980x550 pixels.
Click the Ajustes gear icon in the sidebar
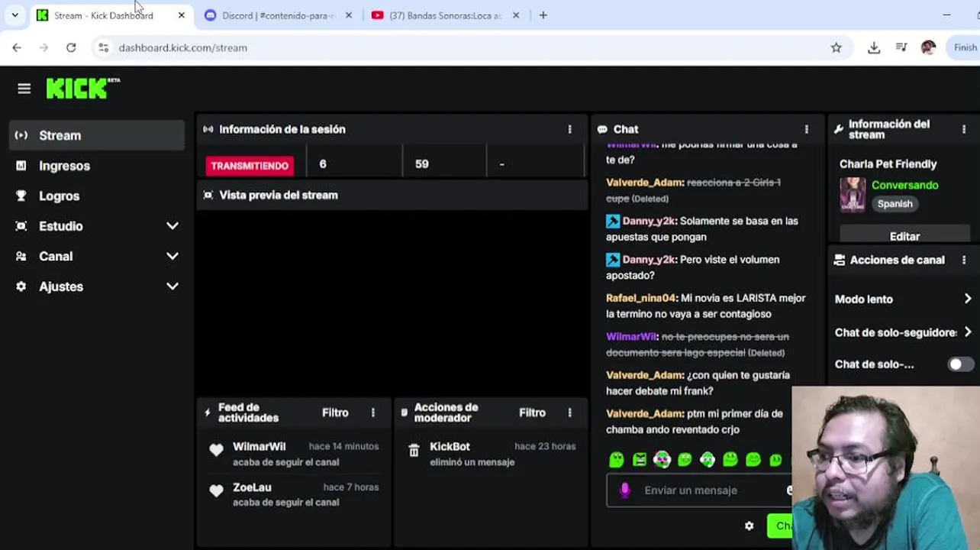21,286
